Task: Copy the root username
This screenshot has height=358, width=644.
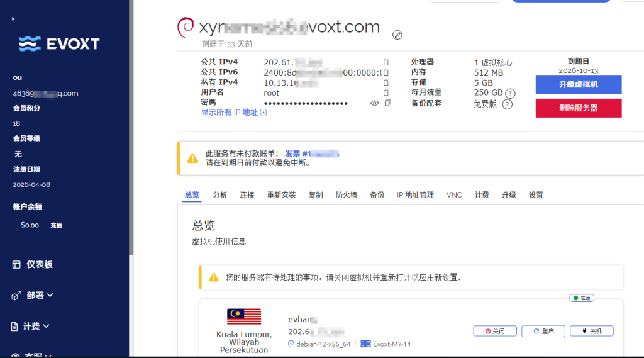Action: (x=387, y=92)
